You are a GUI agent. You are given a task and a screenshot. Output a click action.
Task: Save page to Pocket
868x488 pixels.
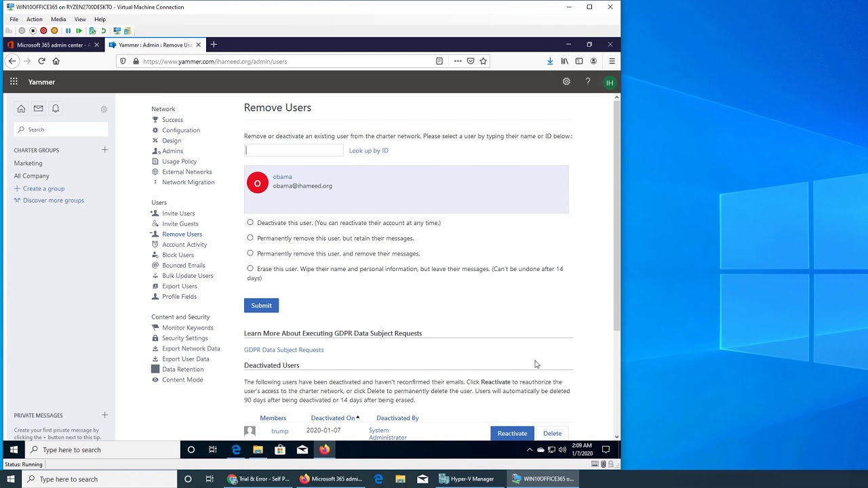[x=471, y=61]
